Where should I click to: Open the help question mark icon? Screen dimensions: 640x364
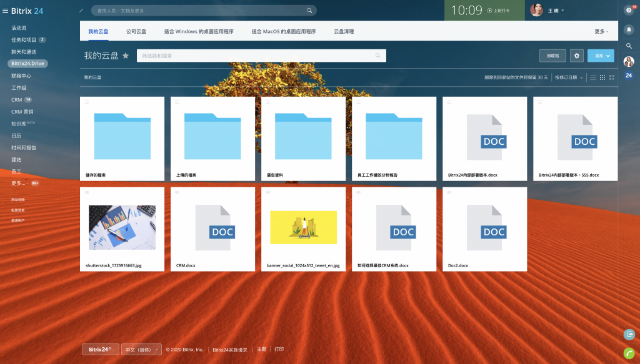(x=629, y=10)
